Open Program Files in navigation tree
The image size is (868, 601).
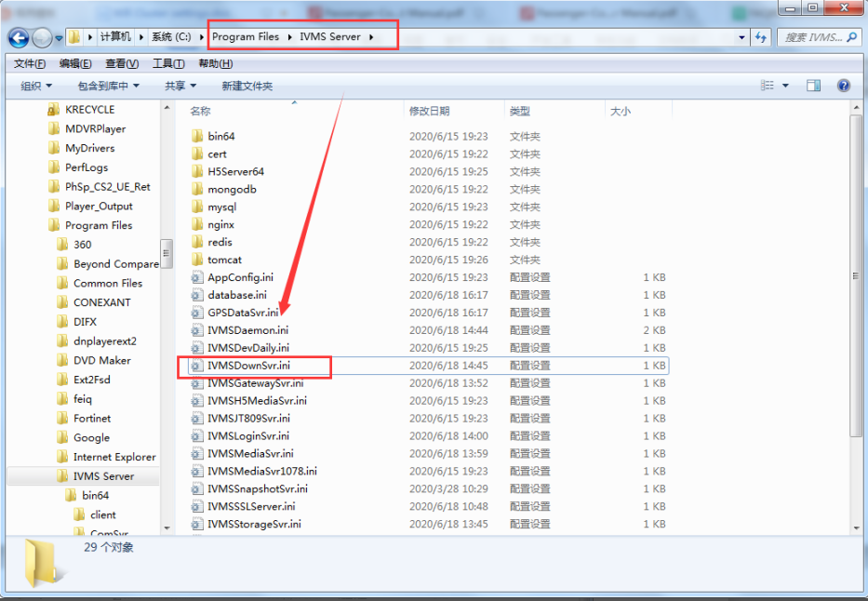[x=99, y=225]
